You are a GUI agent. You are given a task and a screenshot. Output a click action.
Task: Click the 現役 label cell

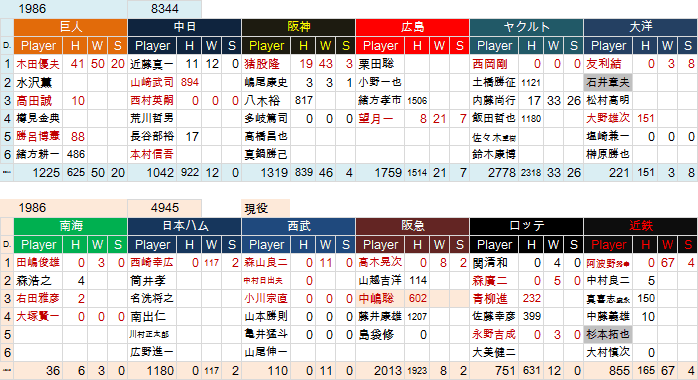tap(266, 208)
